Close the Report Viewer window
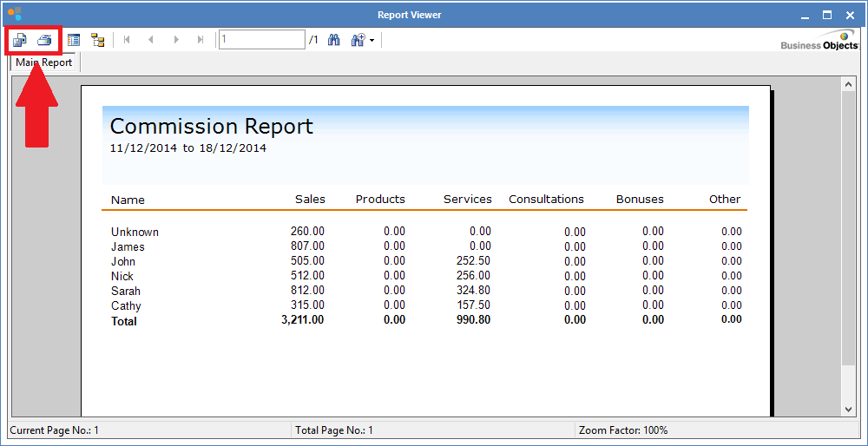 pyautogui.click(x=850, y=14)
